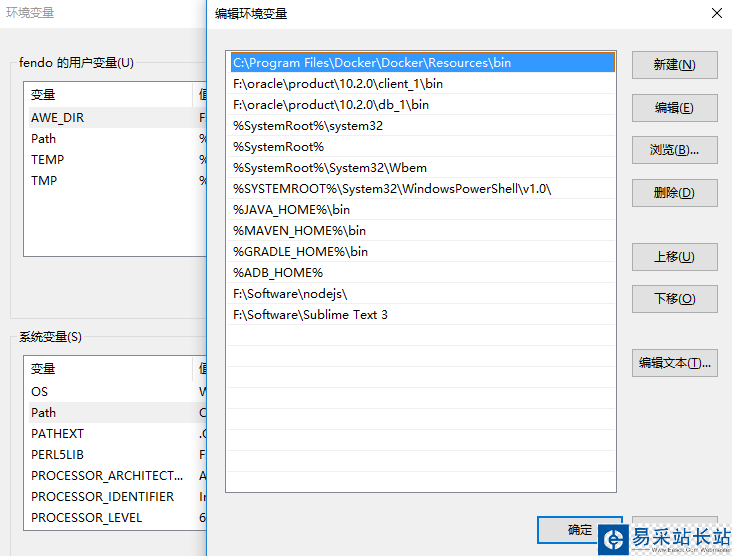Select PERL5LIB in system variables
Screen dimensions: 732x556
coord(115,455)
